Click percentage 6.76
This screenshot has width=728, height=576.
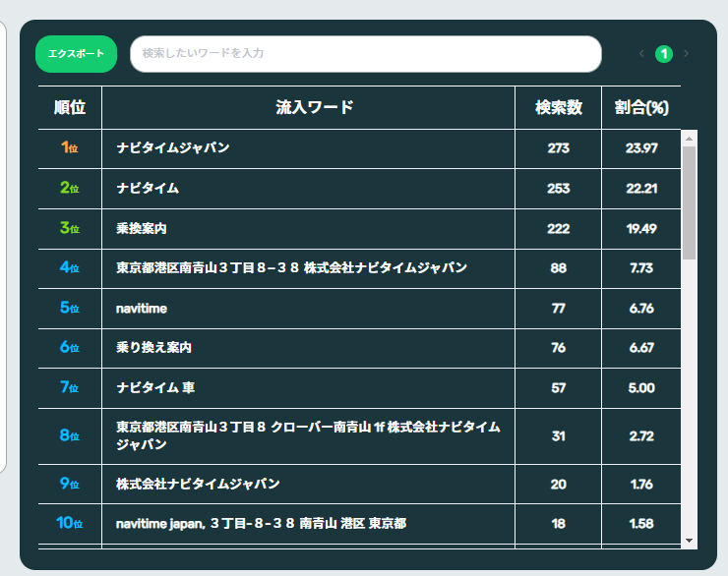[641, 309]
